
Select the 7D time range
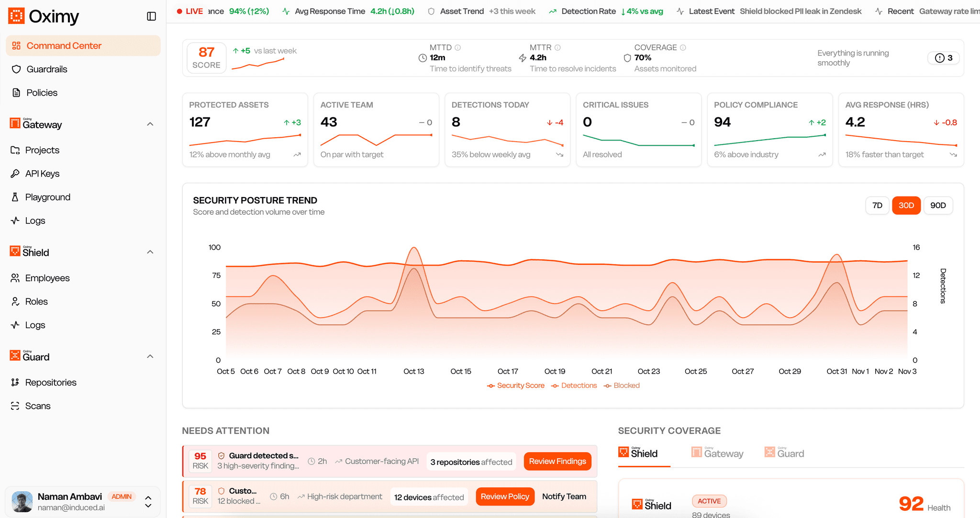pyautogui.click(x=877, y=205)
